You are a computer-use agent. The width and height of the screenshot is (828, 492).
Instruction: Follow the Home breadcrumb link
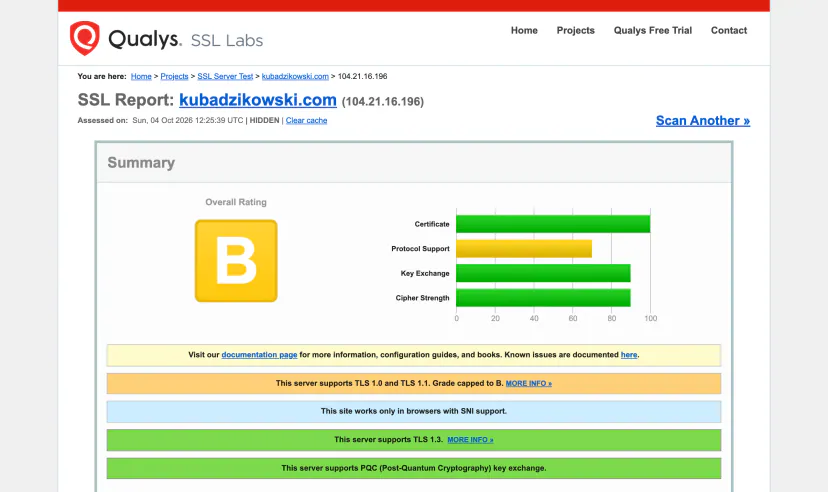tap(141, 77)
